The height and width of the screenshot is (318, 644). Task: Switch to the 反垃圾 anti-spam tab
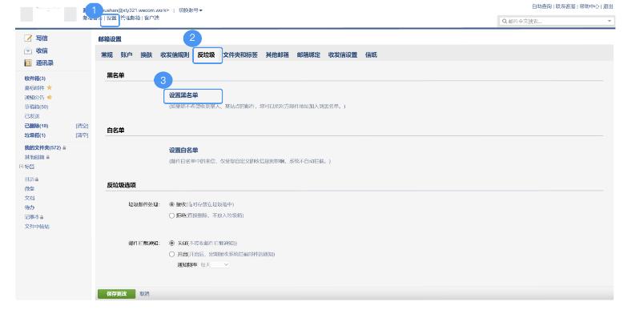click(x=206, y=55)
